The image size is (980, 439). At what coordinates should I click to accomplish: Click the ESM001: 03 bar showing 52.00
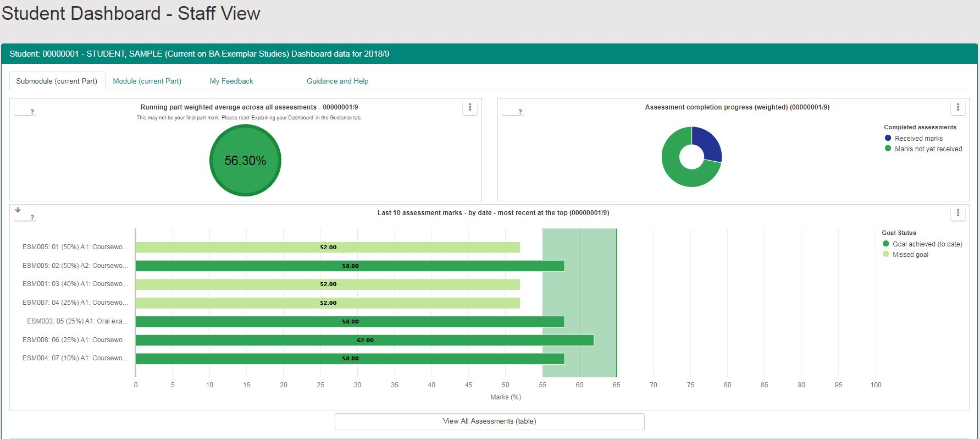pyautogui.click(x=328, y=284)
